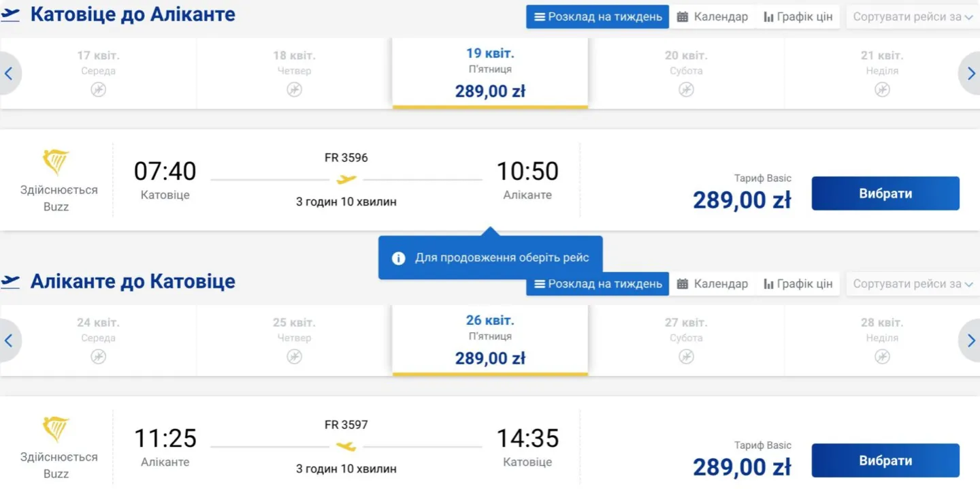Screen dimensions: 980x489
Task: Select return 'Розклад на тиждень' view
Action: point(598,284)
